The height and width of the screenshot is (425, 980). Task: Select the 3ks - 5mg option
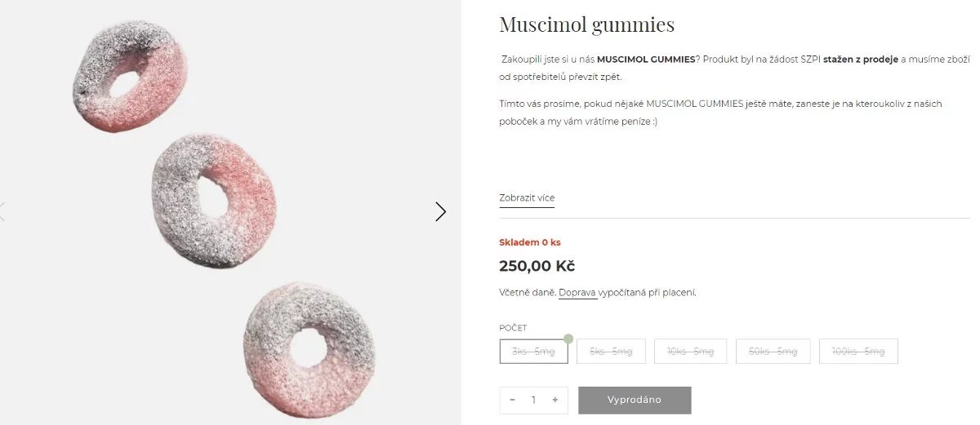point(533,352)
